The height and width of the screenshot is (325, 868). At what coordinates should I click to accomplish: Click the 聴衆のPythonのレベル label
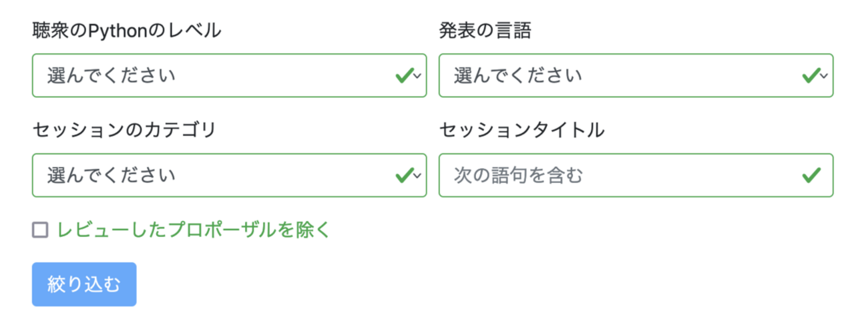(x=126, y=30)
